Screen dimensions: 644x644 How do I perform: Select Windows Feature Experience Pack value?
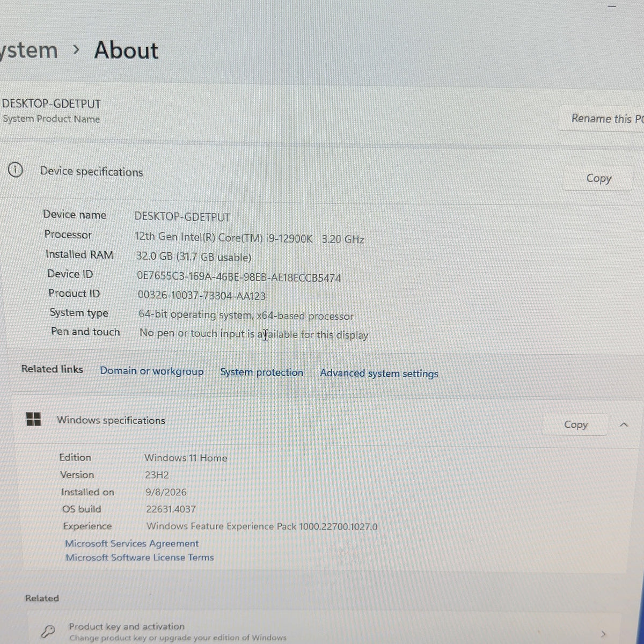(x=262, y=526)
